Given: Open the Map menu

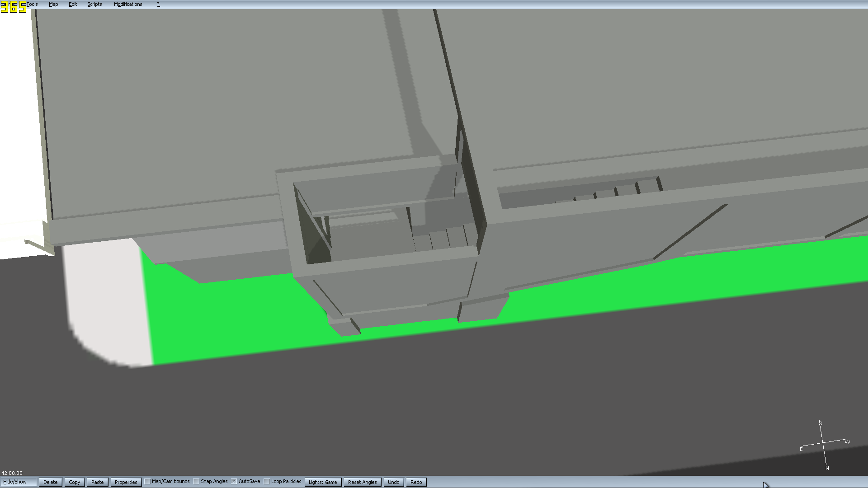Looking at the screenshot, I should tap(53, 4).
